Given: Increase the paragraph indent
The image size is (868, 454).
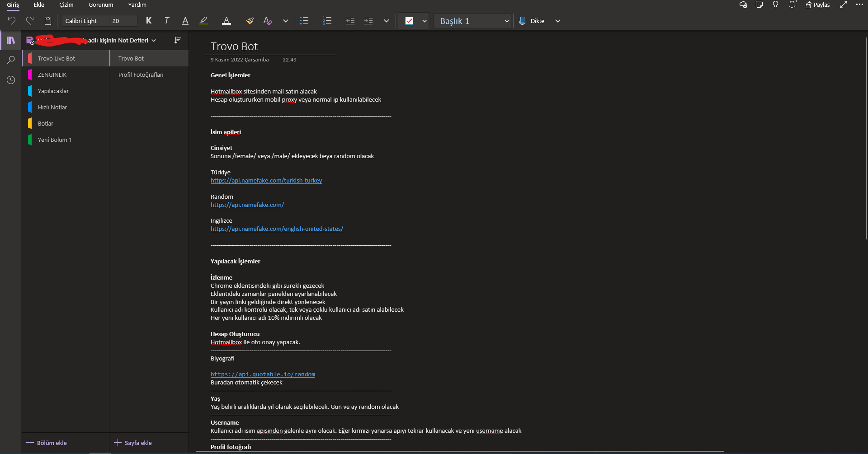Looking at the screenshot, I should tap(368, 21).
